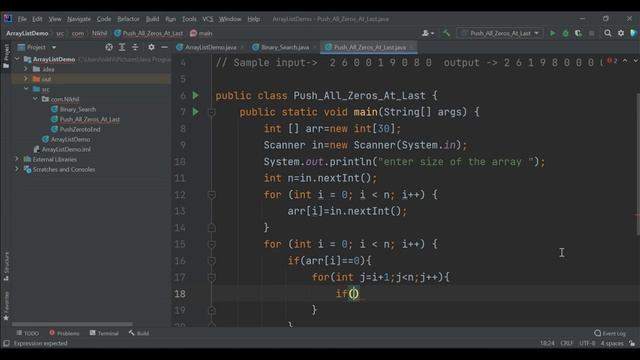This screenshot has height=360, width=640.
Task: Collapse ArrayListDemo project root node
Action: pos(17,59)
